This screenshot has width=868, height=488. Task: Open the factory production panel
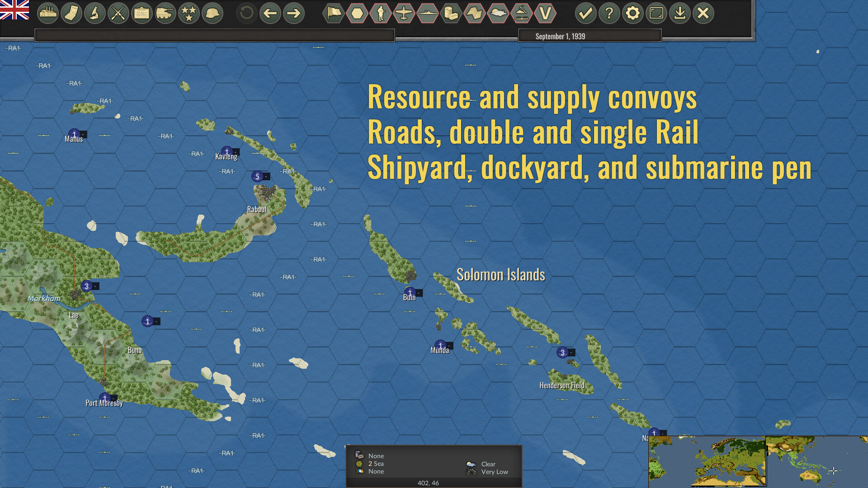[x=48, y=14]
